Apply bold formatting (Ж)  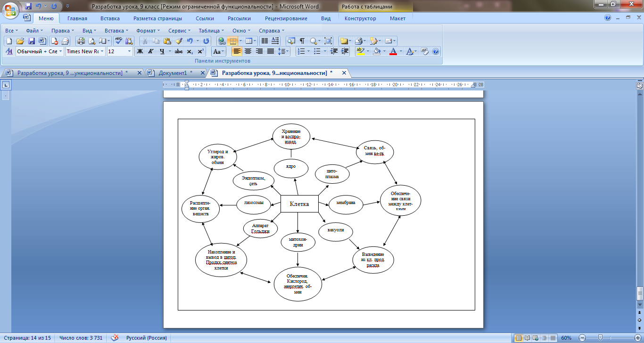pyautogui.click(x=140, y=51)
